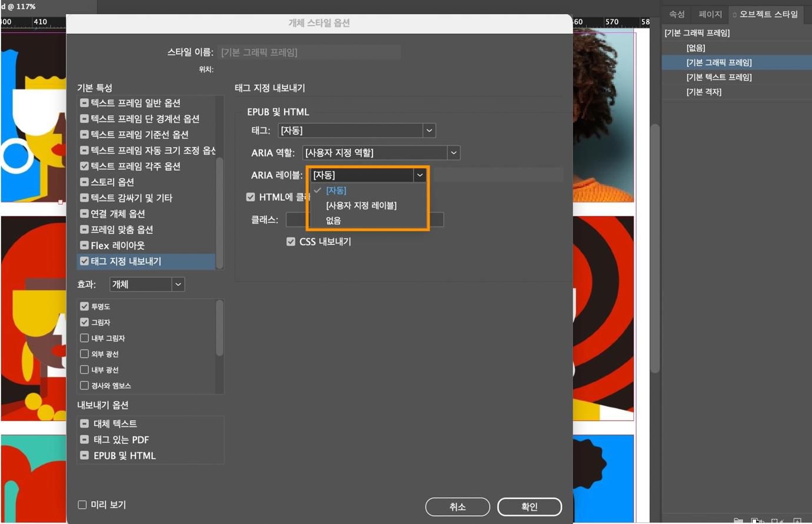Close the ARIA 레이블 dropdown arrow
812x524 pixels.
point(420,175)
